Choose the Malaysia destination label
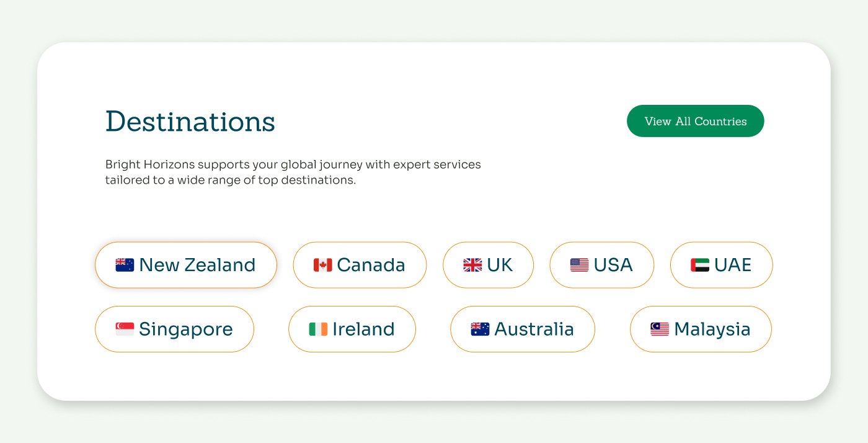868x443 pixels. [x=712, y=329]
